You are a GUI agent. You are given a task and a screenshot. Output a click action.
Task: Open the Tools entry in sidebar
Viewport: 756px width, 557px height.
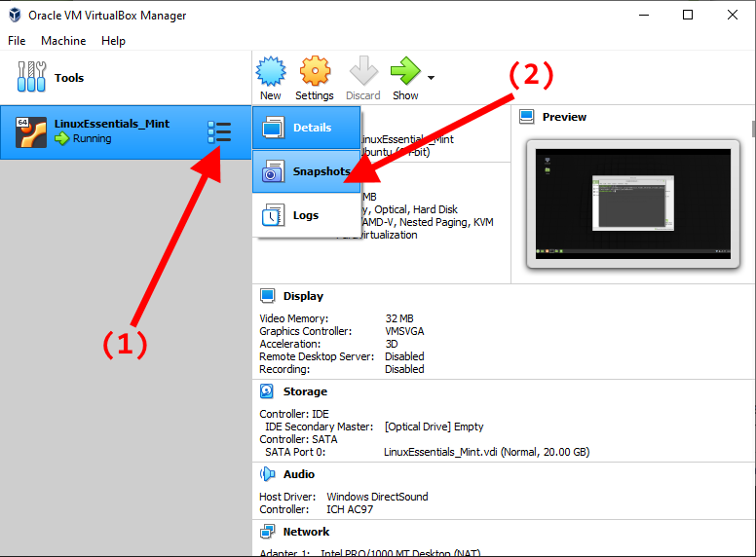tap(126, 78)
